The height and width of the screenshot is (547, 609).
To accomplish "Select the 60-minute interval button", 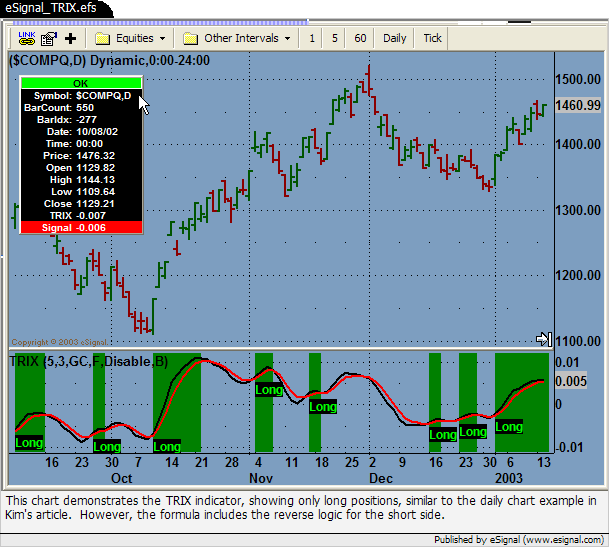I will [360, 38].
